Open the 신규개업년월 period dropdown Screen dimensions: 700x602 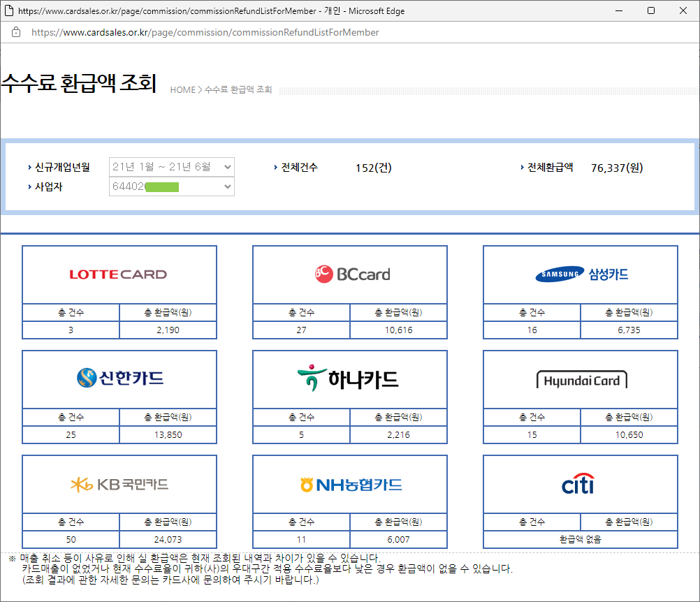pos(171,167)
